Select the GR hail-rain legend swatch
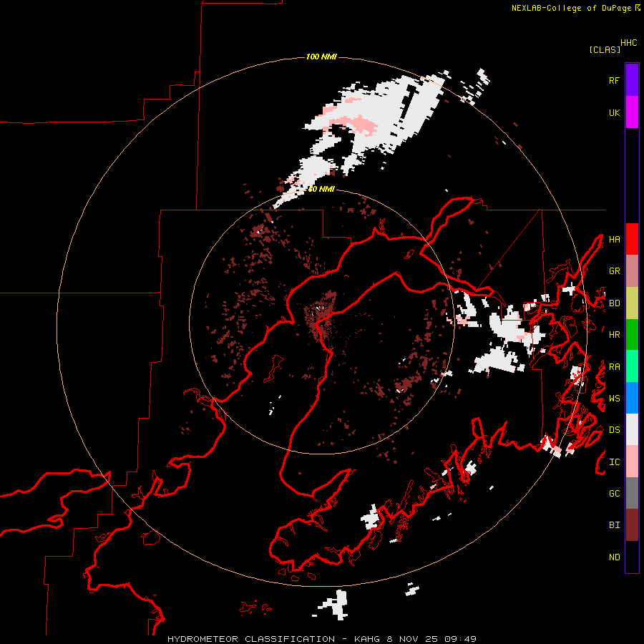 [x=632, y=270]
